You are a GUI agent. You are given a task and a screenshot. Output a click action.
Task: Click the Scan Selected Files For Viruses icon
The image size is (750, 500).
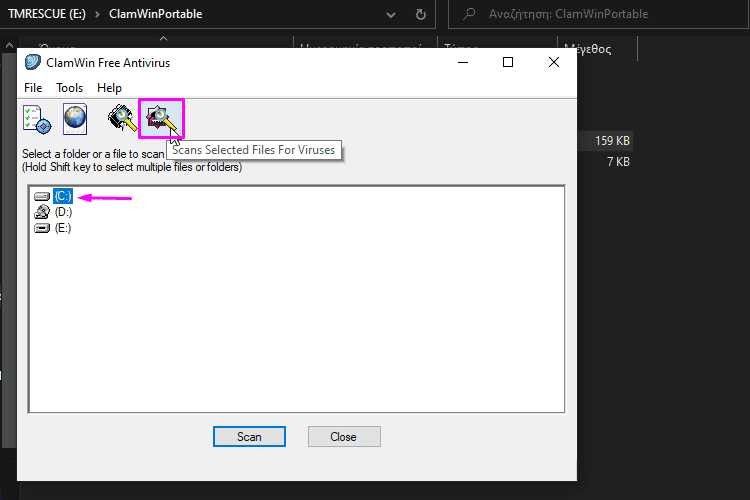click(161, 119)
